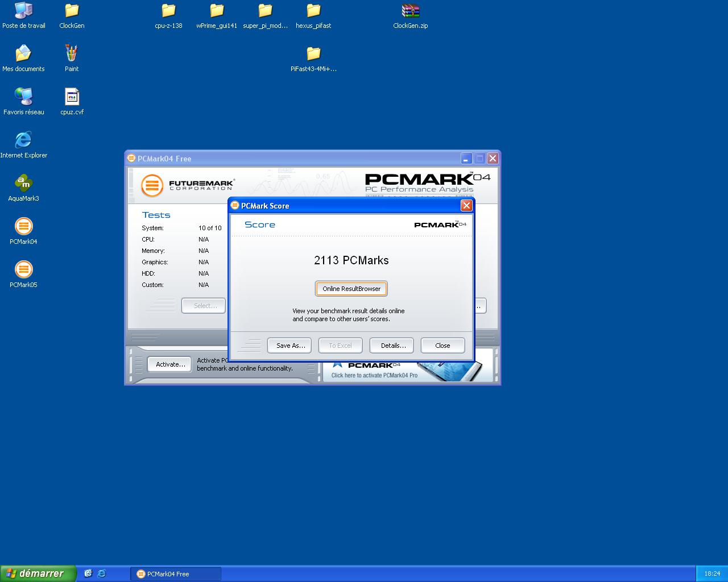Click the PCMark Score dialog title icon
This screenshot has width=728, height=582.
(x=234, y=206)
